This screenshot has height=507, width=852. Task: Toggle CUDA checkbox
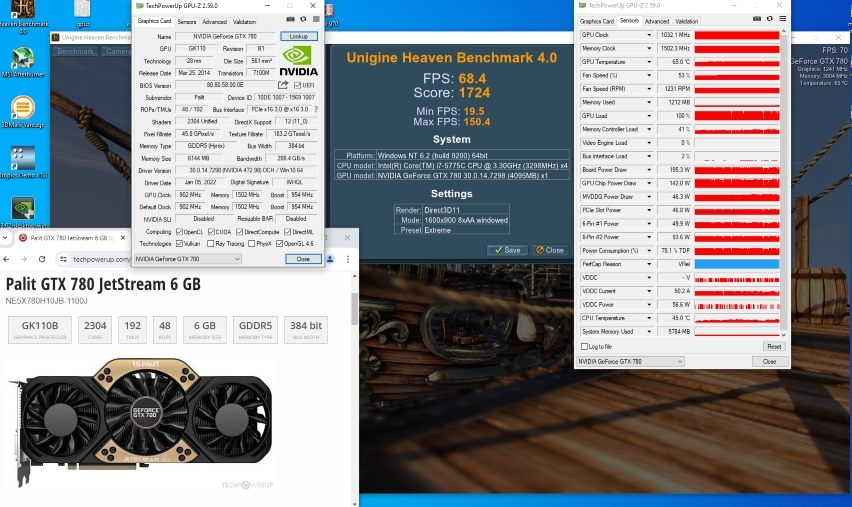[211, 232]
